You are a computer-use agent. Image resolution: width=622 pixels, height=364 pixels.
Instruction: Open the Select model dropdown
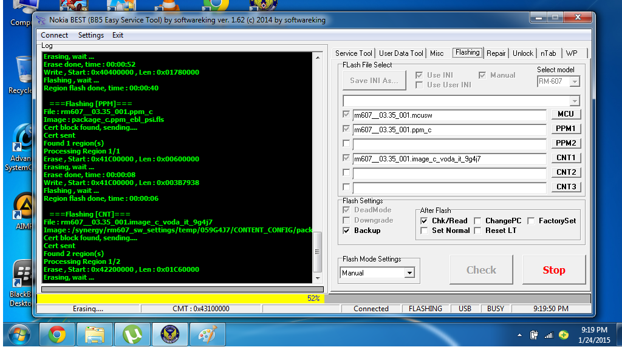pos(575,81)
